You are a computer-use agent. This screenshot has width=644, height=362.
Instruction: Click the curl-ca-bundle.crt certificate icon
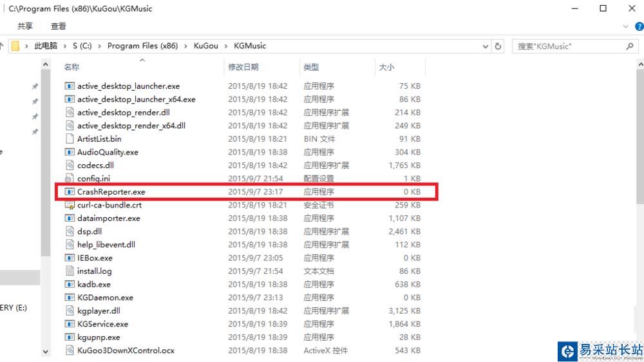pyautogui.click(x=70, y=205)
